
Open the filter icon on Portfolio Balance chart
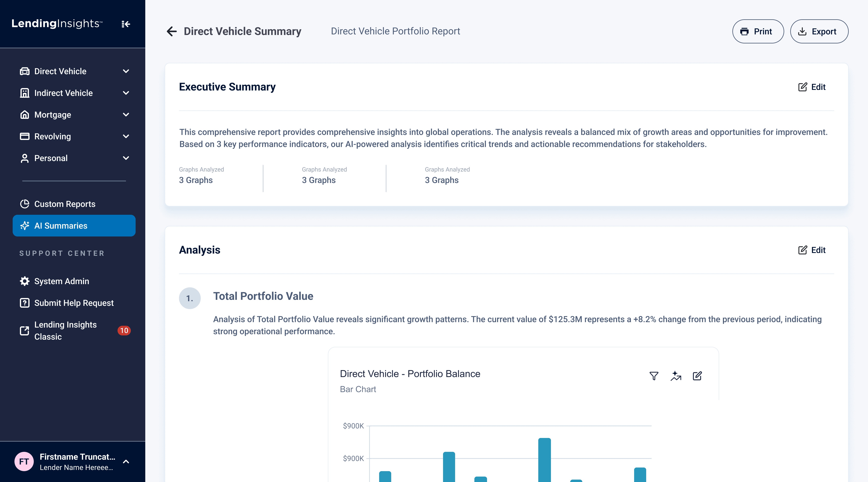pos(654,376)
